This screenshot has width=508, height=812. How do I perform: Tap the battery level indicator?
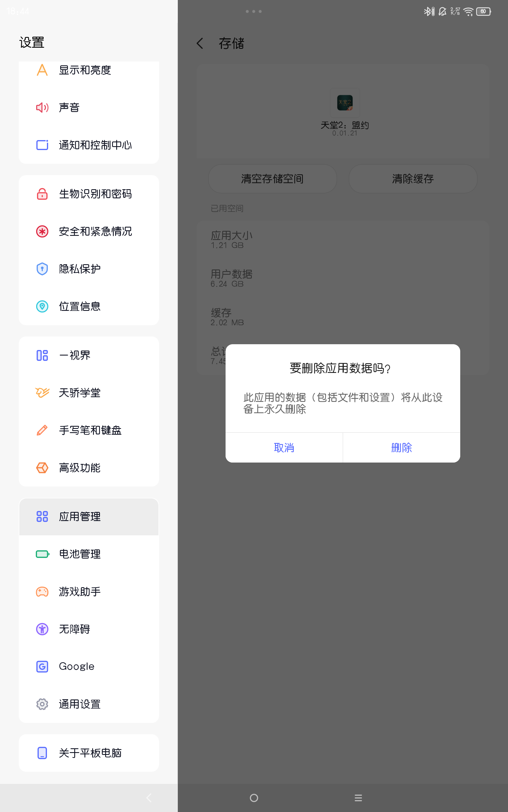click(483, 11)
